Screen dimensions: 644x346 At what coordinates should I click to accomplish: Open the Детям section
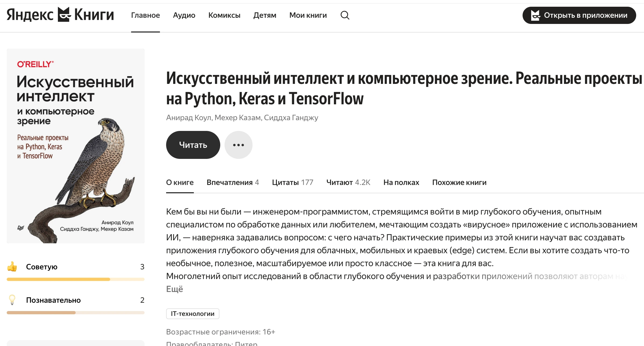[x=265, y=15]
